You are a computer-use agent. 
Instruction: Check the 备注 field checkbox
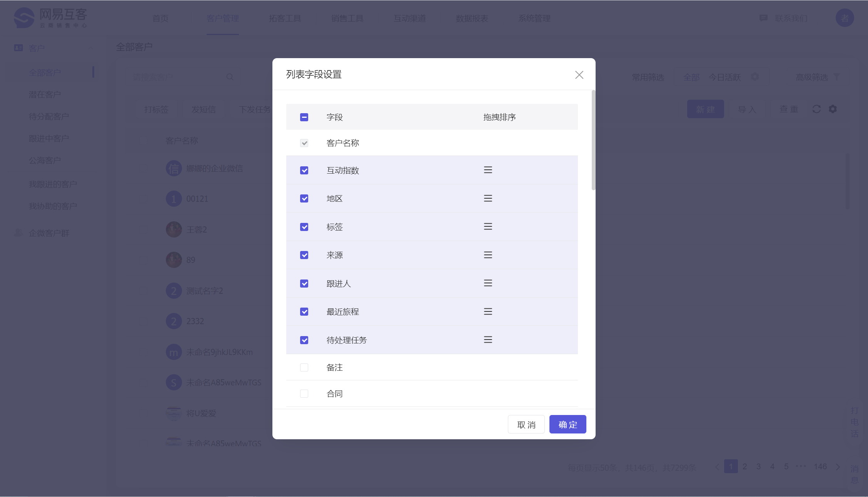pos(304,367)
